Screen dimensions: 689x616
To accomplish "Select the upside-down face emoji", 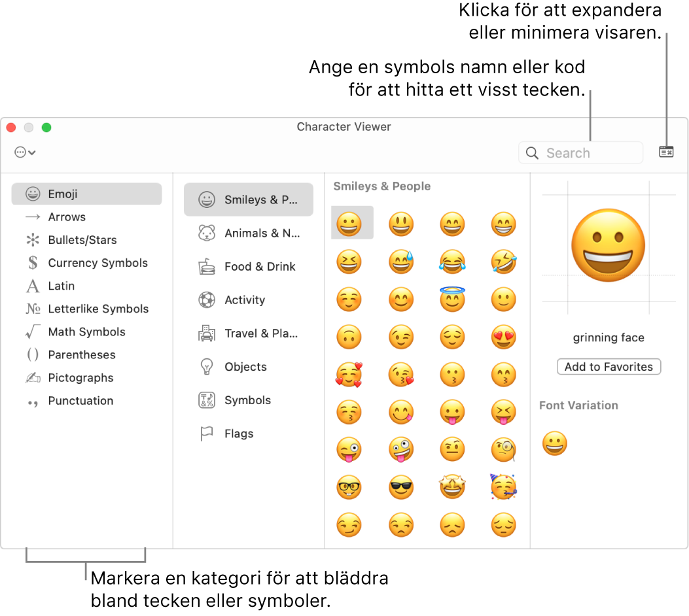I will coord(349,337).
